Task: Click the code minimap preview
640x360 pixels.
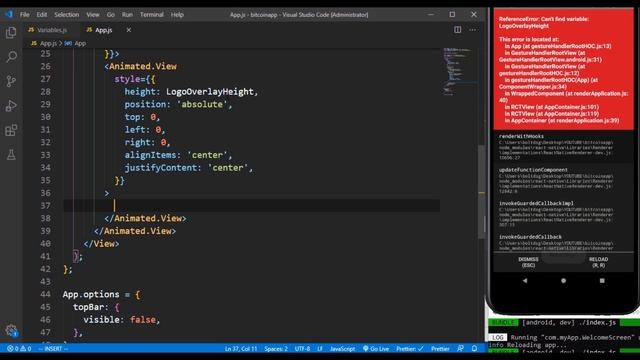Action: coord(460,71)
